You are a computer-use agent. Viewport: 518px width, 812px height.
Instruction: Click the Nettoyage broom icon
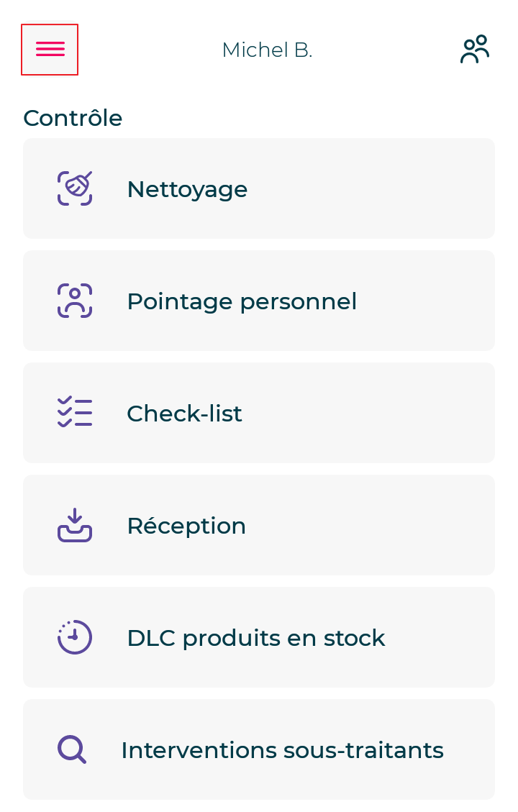point(75,188)
